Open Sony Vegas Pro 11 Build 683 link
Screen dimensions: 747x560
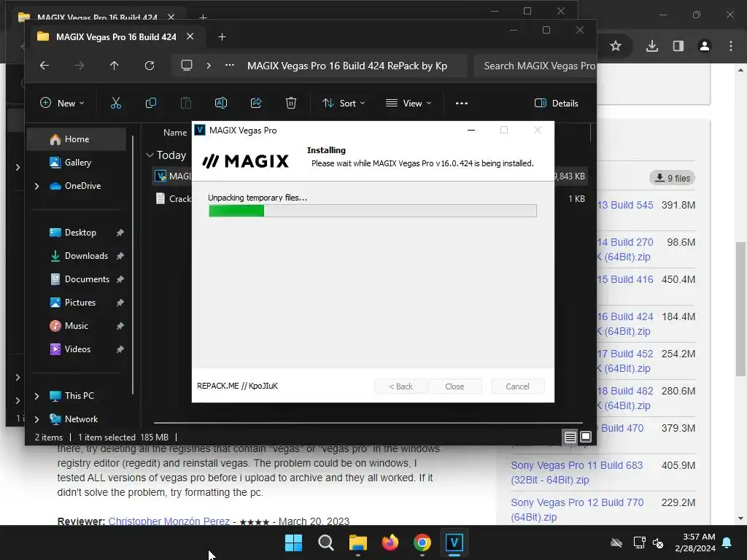point(576,472)
